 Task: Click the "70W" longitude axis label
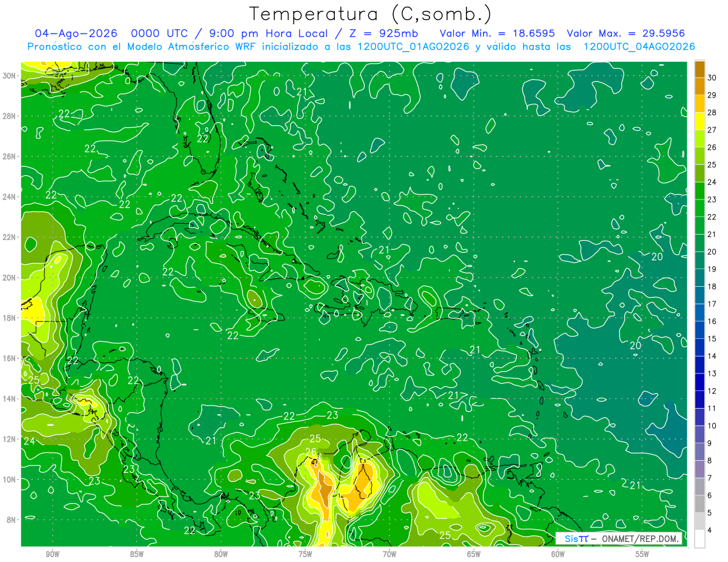389,554
